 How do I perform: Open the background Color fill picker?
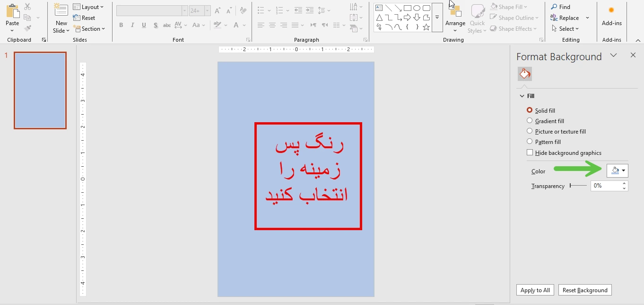point(617,170)
